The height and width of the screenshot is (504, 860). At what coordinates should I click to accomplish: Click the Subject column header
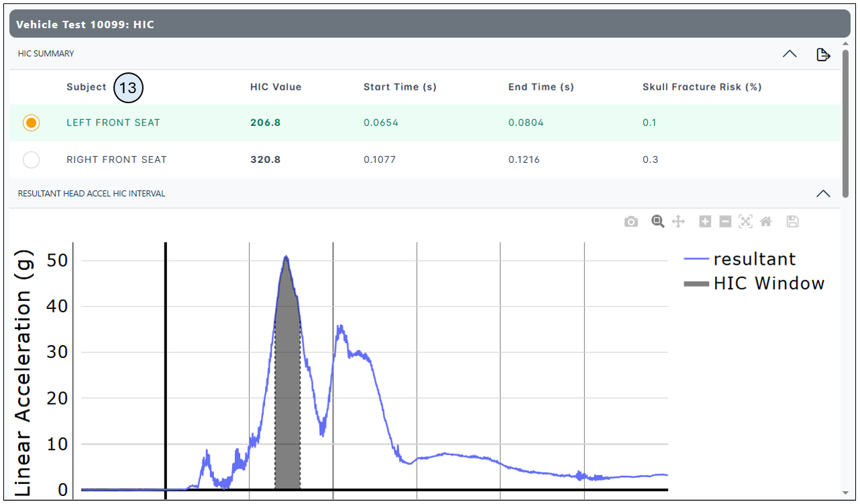pos(85,87)
